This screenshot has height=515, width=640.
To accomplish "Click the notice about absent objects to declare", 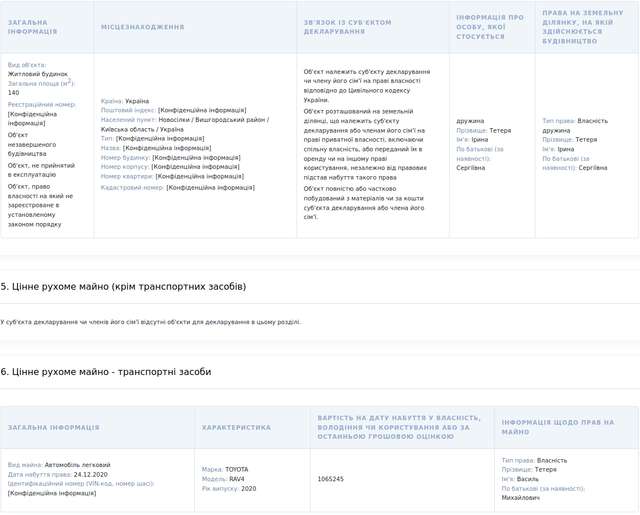I will click(x=150, y=322).
